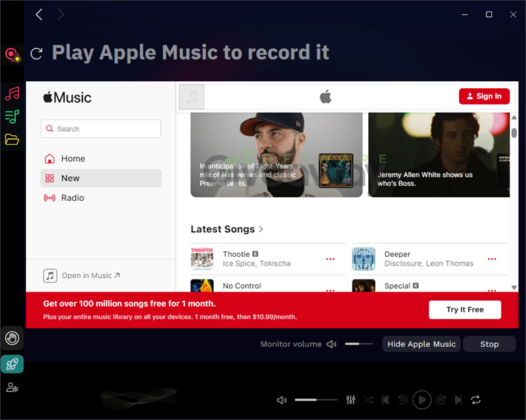This screenshot has height=420, width=526.
Task: Click the song title Thootie
Action: 236,254
